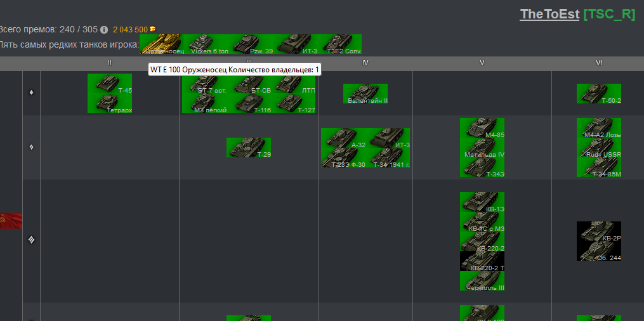The height and width of the screenshot is (321, 644).
Task: Select the М4-85 tank tile
Action: (482, 128)
